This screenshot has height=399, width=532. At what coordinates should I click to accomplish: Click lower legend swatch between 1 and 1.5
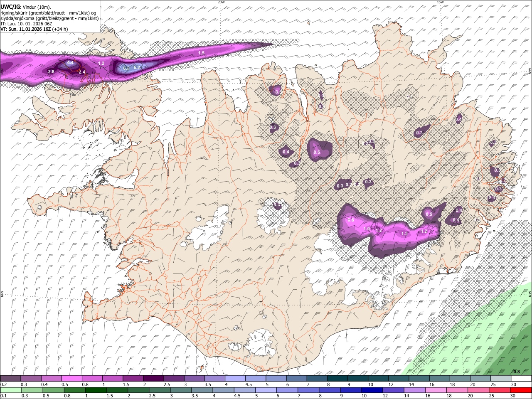96,390
